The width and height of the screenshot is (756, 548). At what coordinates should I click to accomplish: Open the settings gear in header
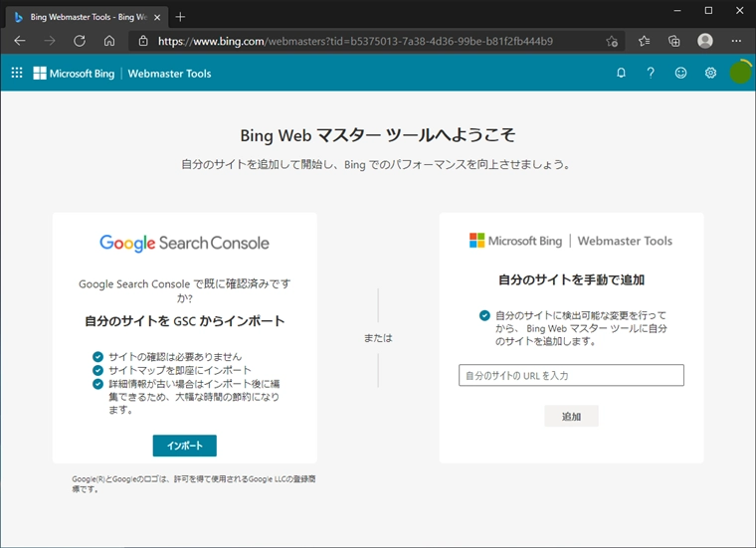[710, 73]
